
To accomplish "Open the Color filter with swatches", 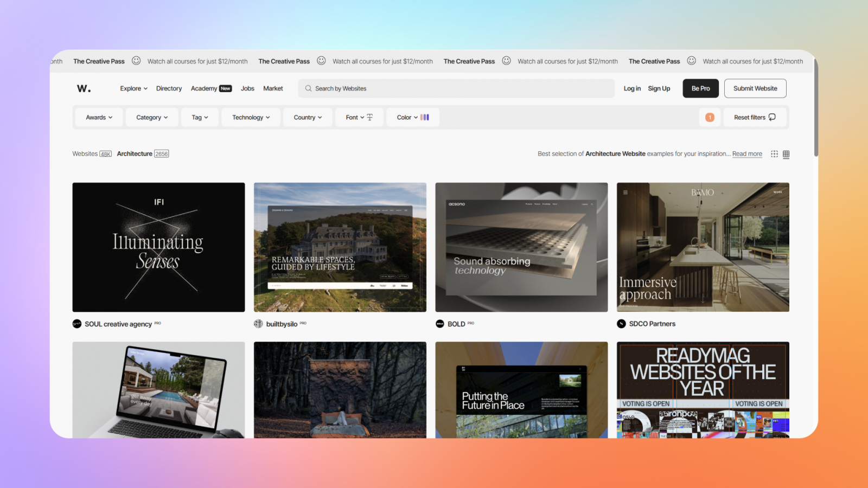I will click(412, 117).
